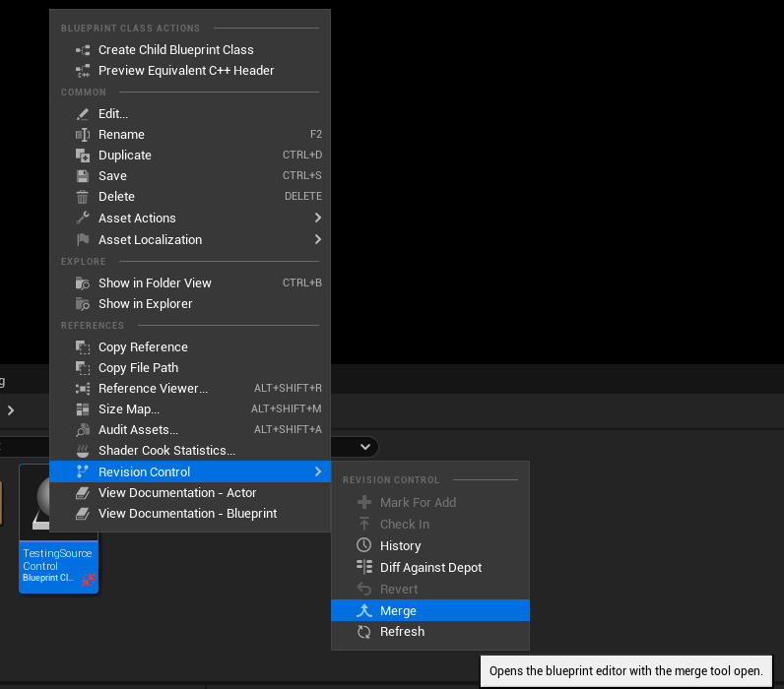
Task: Open Size Map for the asset
Action: tap(128, 409)
